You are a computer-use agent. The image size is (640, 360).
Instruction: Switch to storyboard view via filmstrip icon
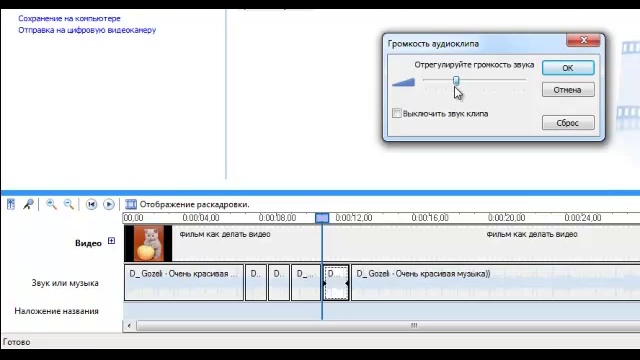[x=131, y=204]
